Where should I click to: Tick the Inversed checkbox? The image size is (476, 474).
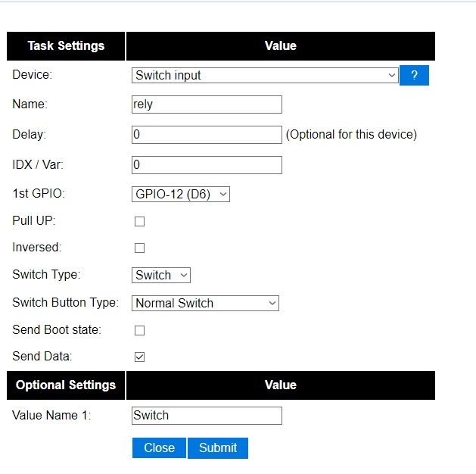point(139,248)
